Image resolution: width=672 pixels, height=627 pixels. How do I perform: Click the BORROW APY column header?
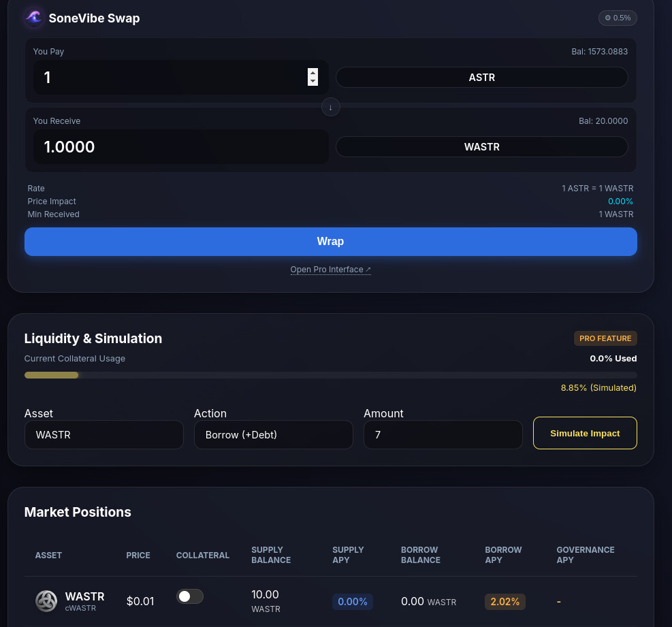tap(503, 555)
